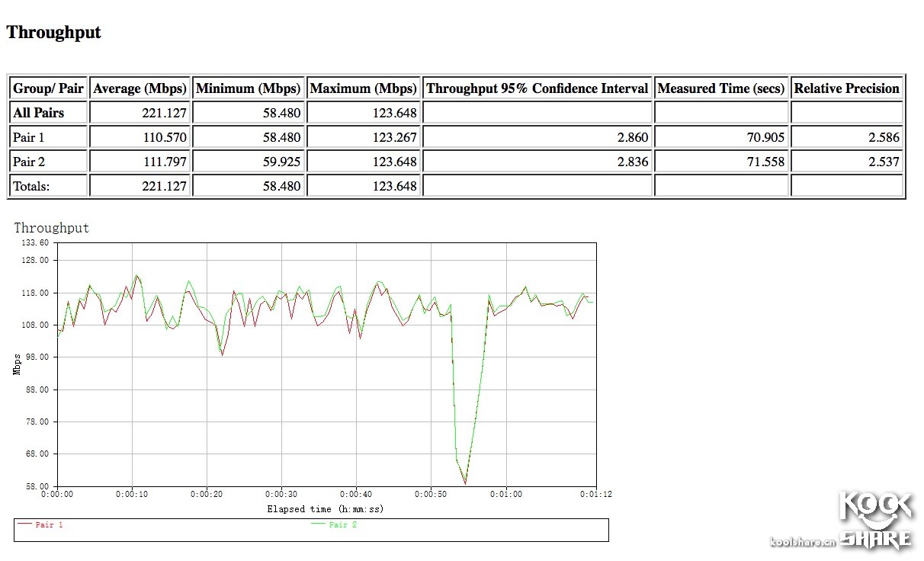
Task: Click the KoolShare logo watermark
Action: (x=876, y=521)
